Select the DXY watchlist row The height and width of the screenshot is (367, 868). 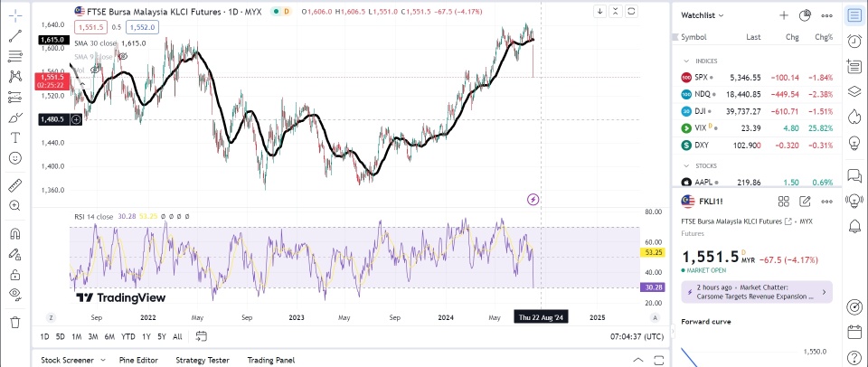[x=756, y=145]
